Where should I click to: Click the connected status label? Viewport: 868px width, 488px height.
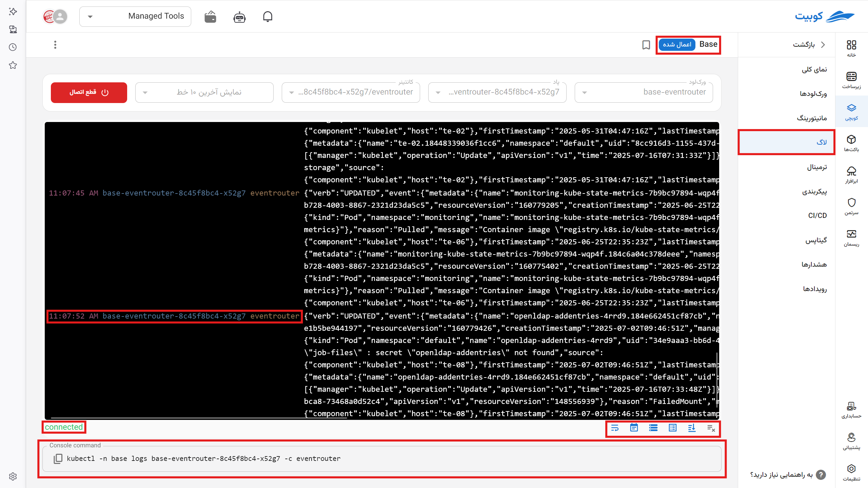click(64, 427)
